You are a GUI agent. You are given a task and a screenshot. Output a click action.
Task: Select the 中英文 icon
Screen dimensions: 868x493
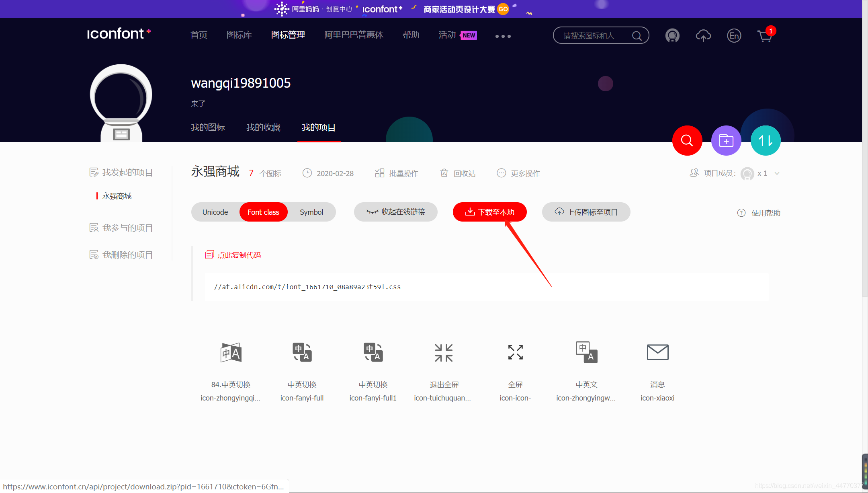click(586, 353)
